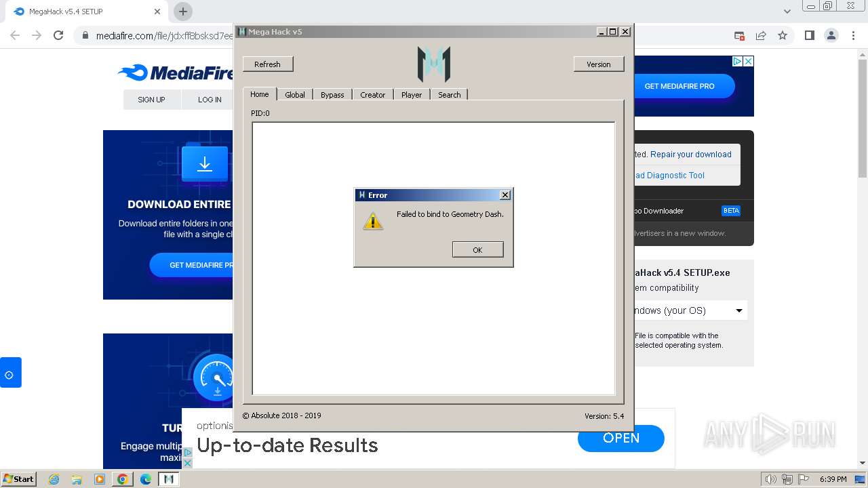868x488 pixels.
Task: Open the Chrome profile avatar
Action: (x=831, y=35)
